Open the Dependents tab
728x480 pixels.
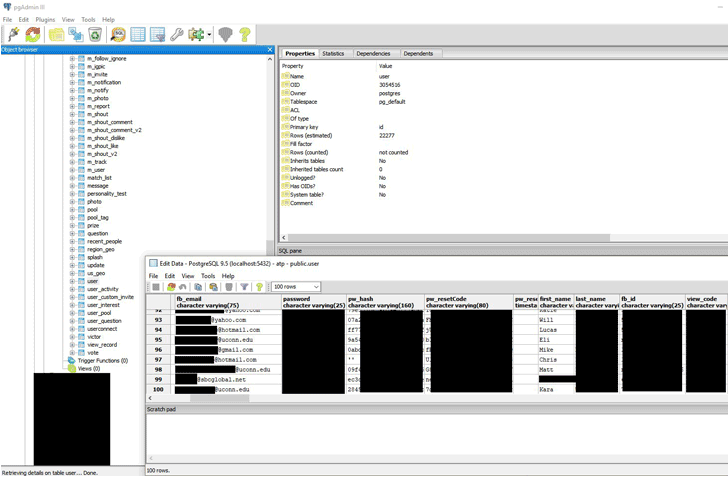tap(418, 54)
